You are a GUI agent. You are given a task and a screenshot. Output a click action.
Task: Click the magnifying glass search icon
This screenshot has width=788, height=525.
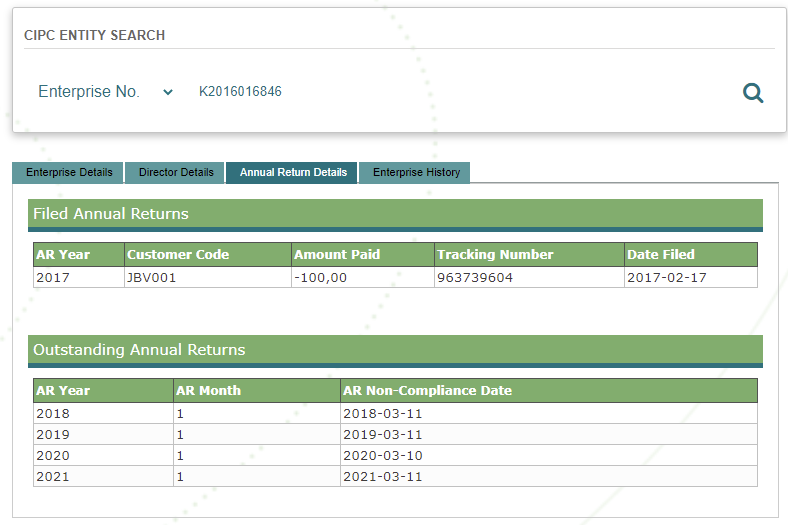click(753, 93)
